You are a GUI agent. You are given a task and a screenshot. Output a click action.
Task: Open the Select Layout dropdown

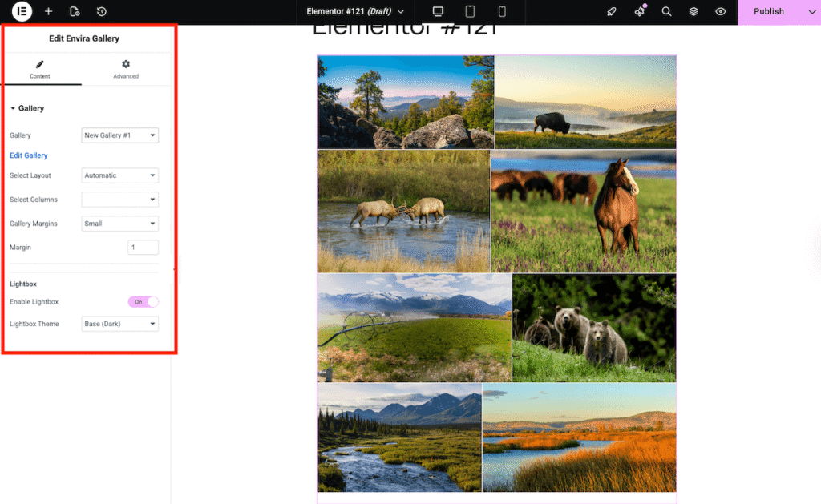119,175
